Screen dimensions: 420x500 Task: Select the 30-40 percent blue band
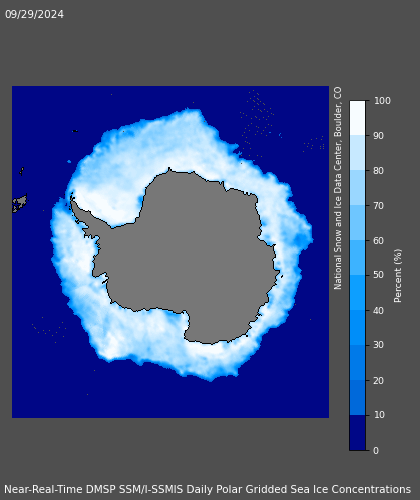tap(357, 328)
